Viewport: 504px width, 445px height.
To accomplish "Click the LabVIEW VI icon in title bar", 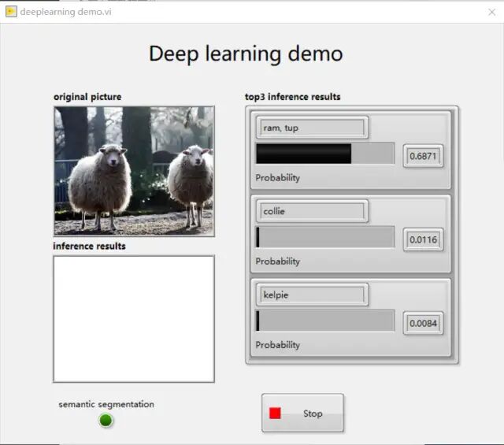I will pyautogui.click(x=11, y=12).
